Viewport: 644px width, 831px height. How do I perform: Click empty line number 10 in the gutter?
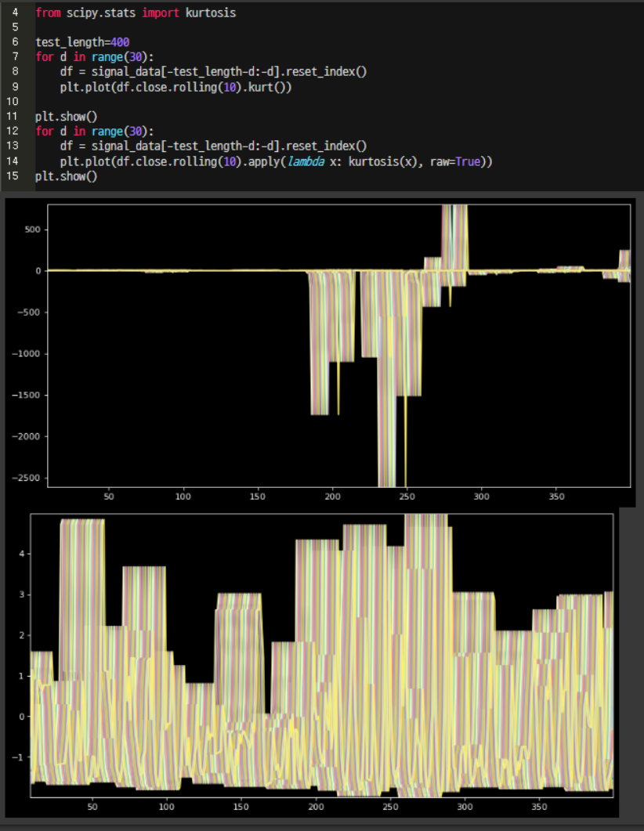pos(13,101)
